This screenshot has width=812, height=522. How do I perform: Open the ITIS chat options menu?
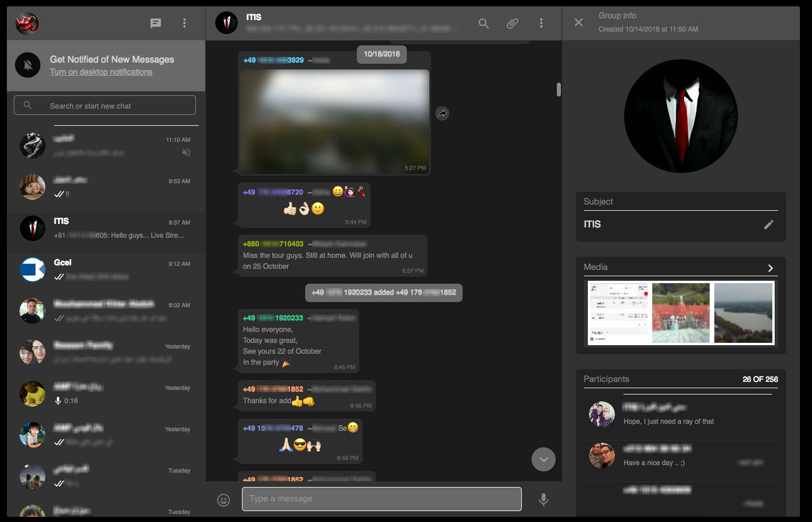click(x=541, y=23)
